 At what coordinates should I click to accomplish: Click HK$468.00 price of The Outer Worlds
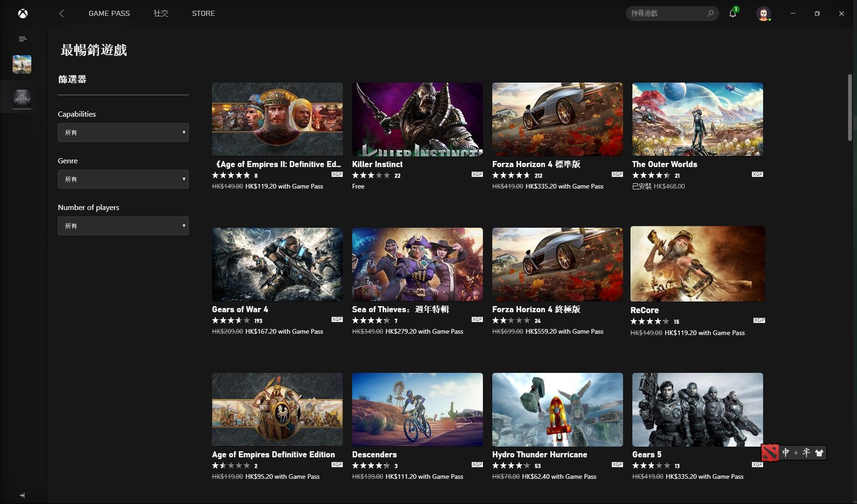point(669,186)
